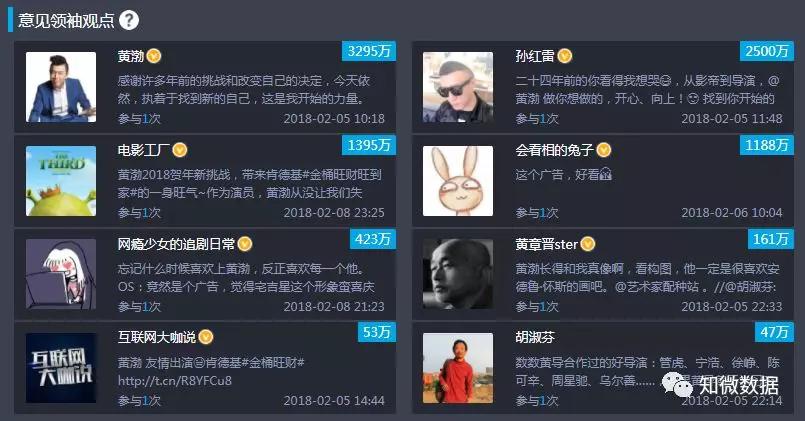Open the 互联网大咖说 logo avatar
This screenshot has width=805, height=421.
61,368
